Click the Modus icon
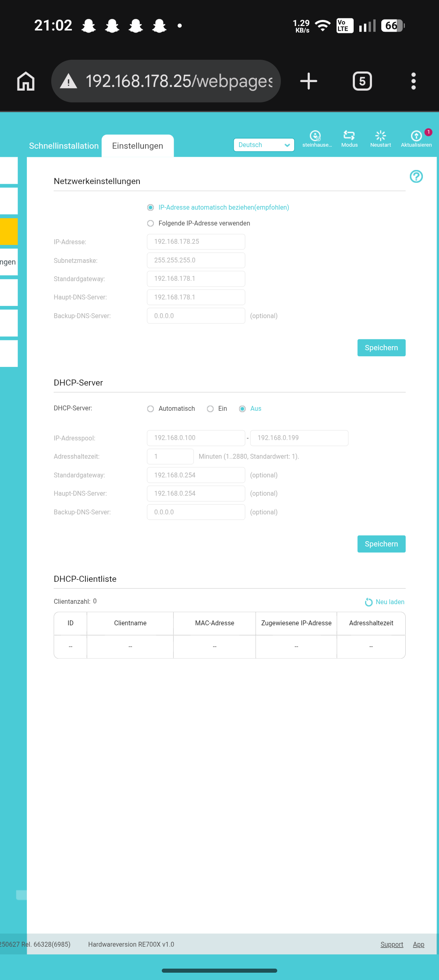This screenshot has height=980, width=439. [349, 135]
